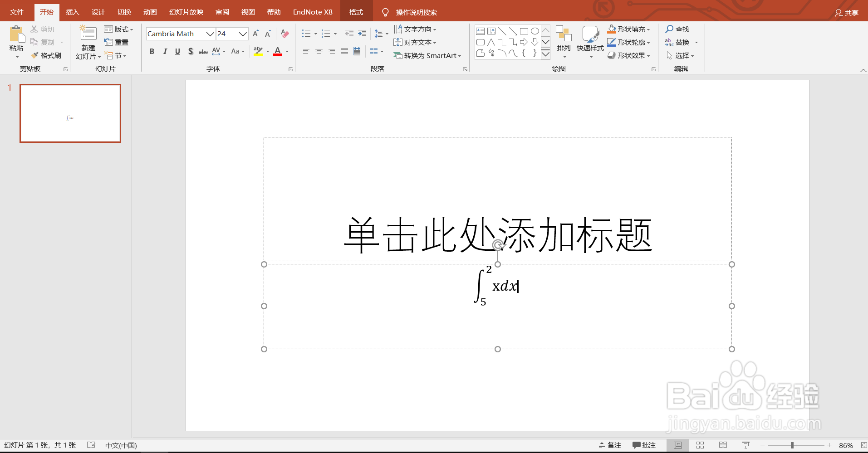
Task: Expand the Layout (版式) dropdown
Action: click(x=118, y=29)
